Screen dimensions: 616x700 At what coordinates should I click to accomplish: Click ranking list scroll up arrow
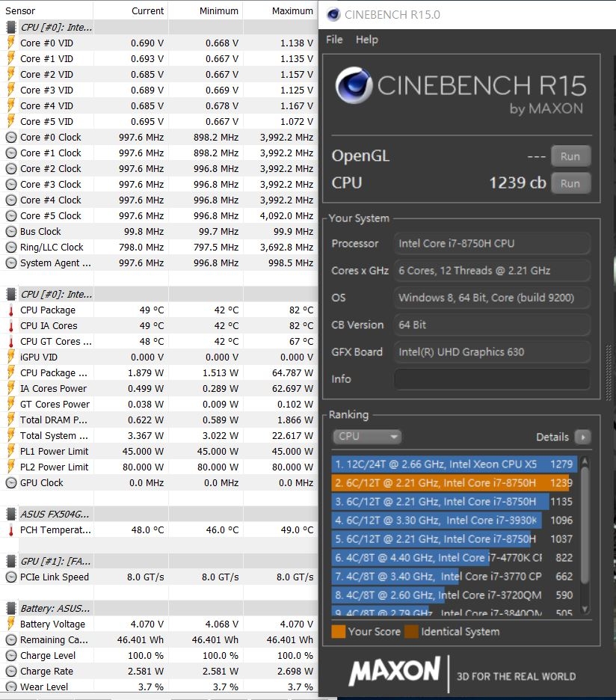(585, 460)
